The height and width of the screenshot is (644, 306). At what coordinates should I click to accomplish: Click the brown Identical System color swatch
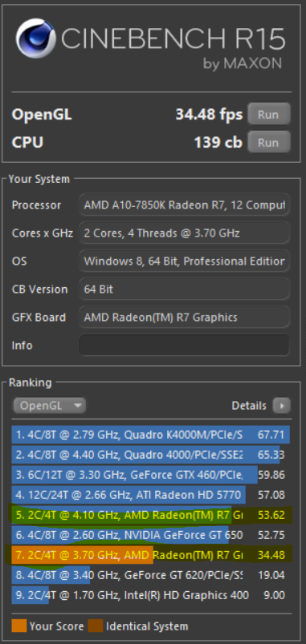(96, 626)
